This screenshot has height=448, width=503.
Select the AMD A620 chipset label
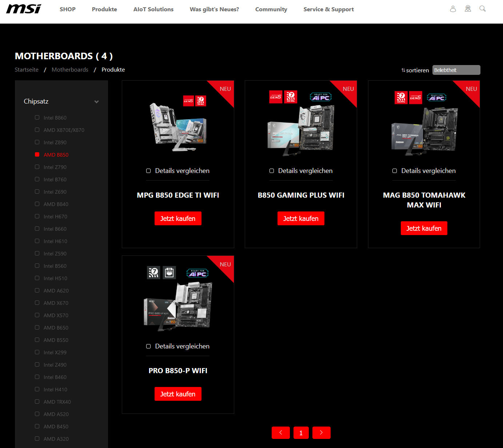pyautogui.click(x=56, y=291)
